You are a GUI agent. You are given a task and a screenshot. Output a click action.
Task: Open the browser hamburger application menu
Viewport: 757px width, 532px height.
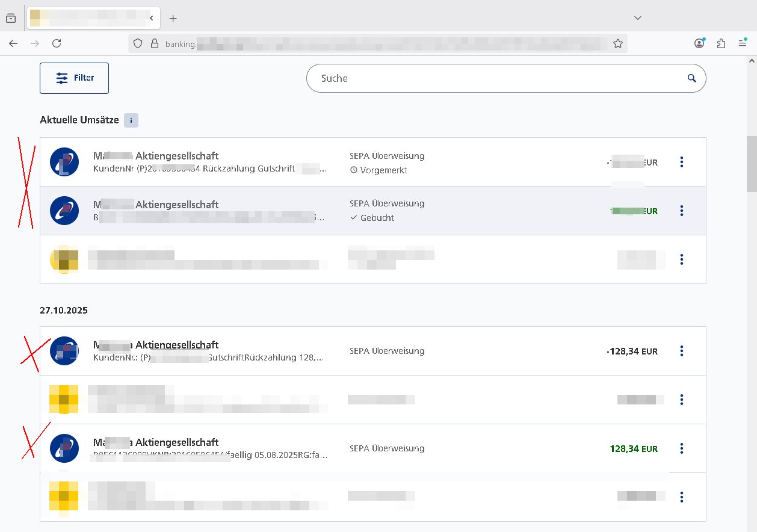pyautogui.click(x=743, y=43)
